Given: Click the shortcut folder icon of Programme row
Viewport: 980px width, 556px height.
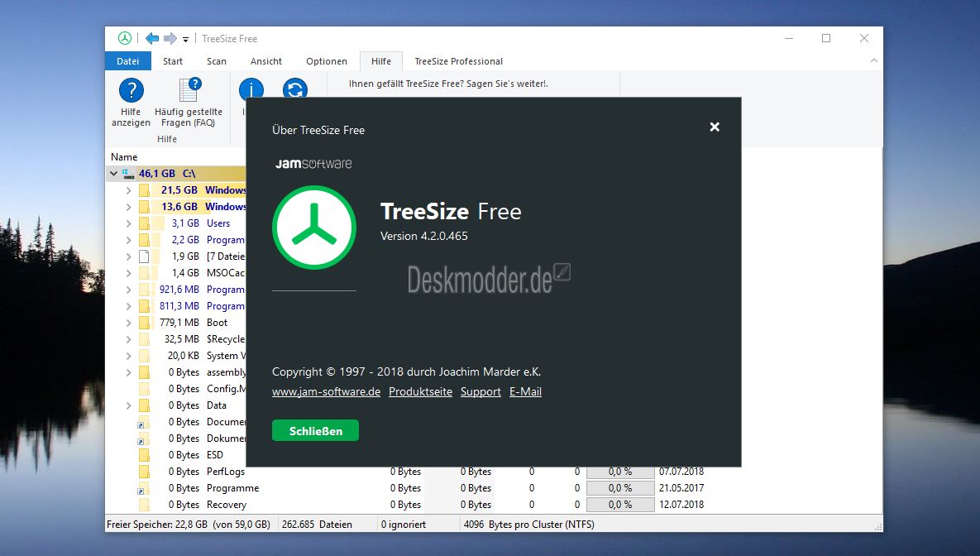Looking at the screenshot, I should click(x=144, y=488).
